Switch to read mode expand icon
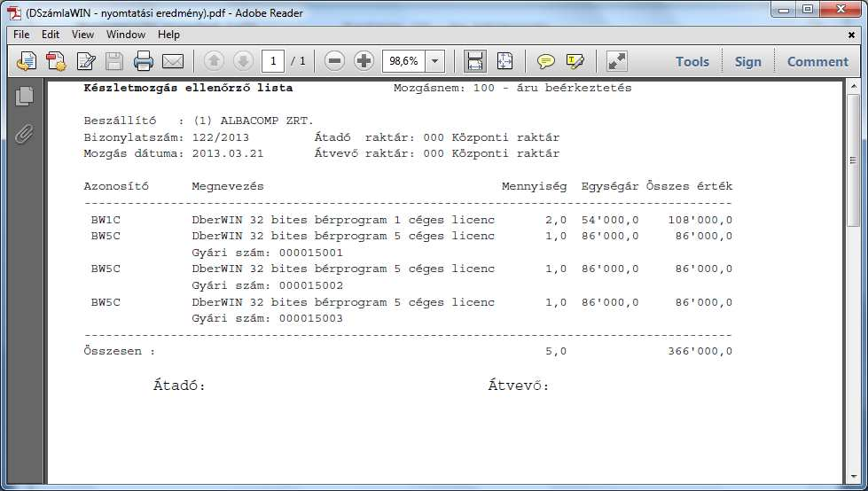 coord(617,61)
